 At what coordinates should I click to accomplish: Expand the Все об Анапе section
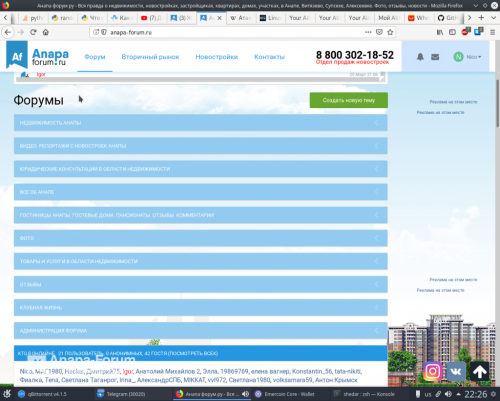tap(201, 192)
